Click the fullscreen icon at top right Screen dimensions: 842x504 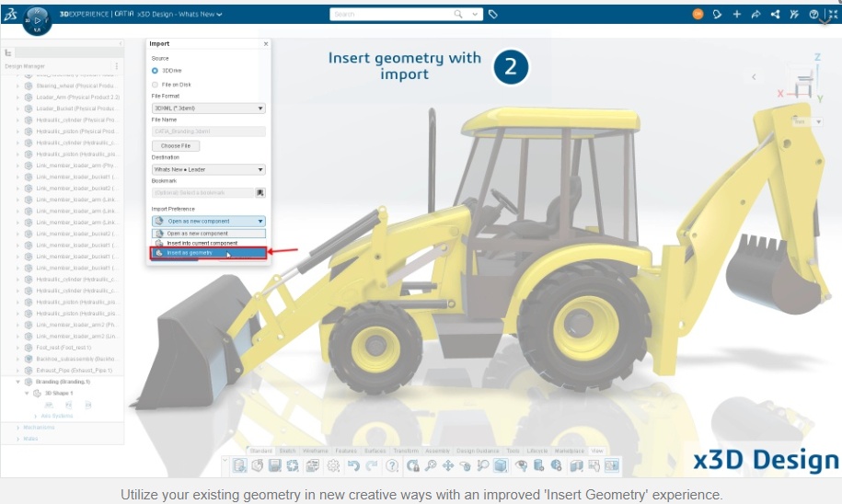pyautogui.click(x=833, y=15)
